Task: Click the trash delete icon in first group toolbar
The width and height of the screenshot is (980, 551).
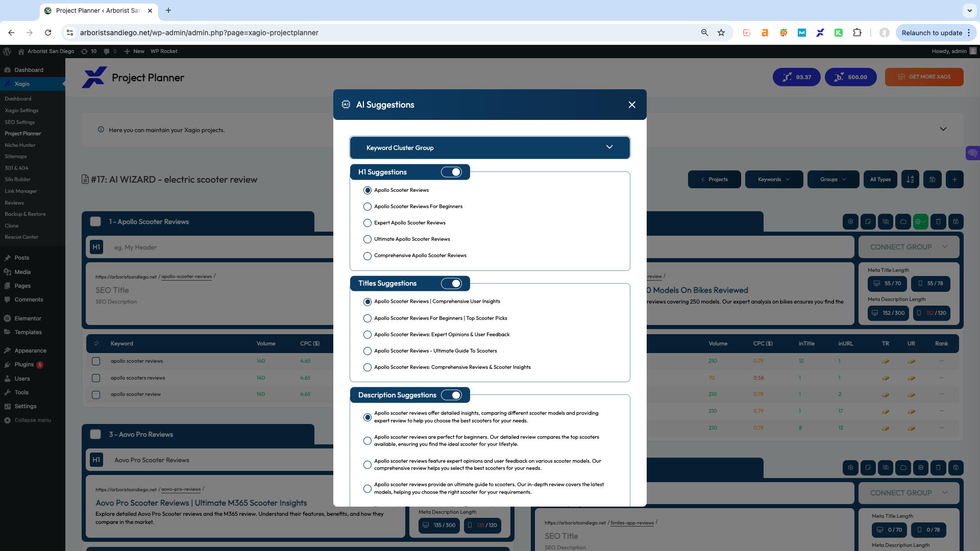Action: [x=938, y=221]
